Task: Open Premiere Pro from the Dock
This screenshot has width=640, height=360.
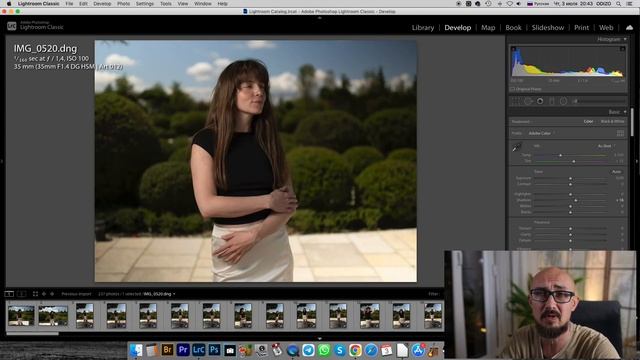Action: point(183,350)
